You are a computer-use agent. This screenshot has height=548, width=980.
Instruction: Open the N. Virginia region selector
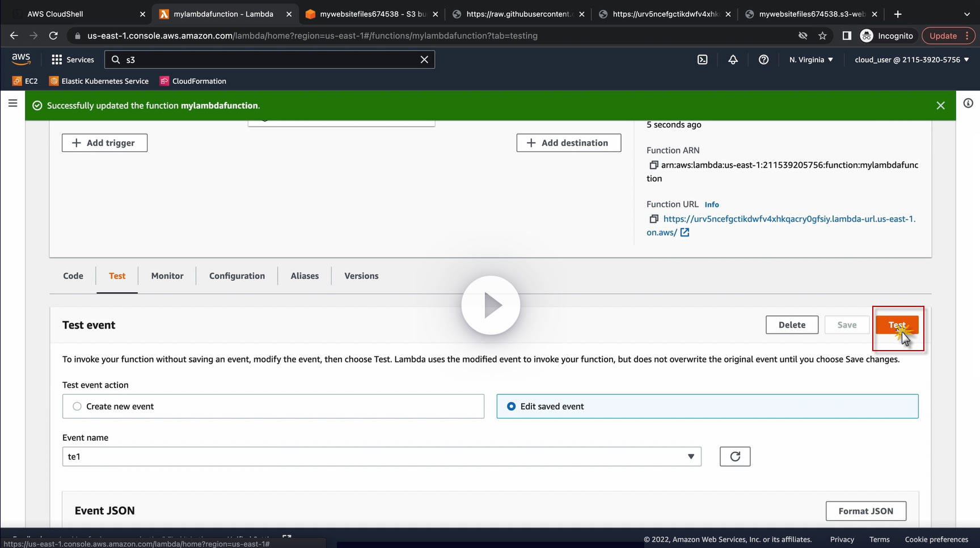click(811, 60)
